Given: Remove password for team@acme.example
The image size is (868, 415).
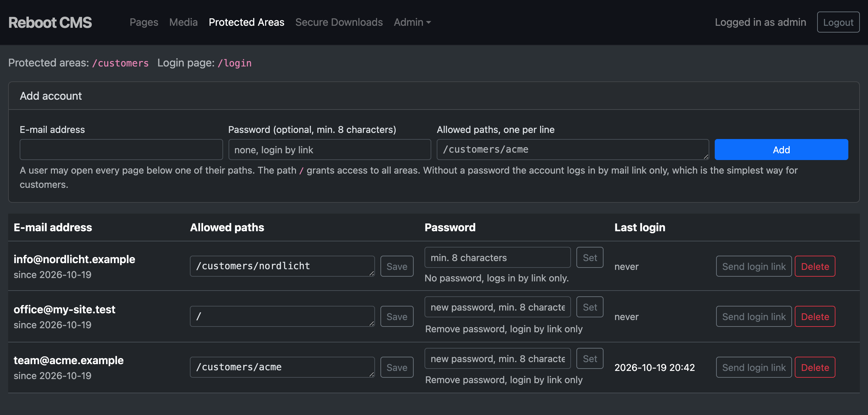Looking at the screenshot, I should click(x=504, y=380).
